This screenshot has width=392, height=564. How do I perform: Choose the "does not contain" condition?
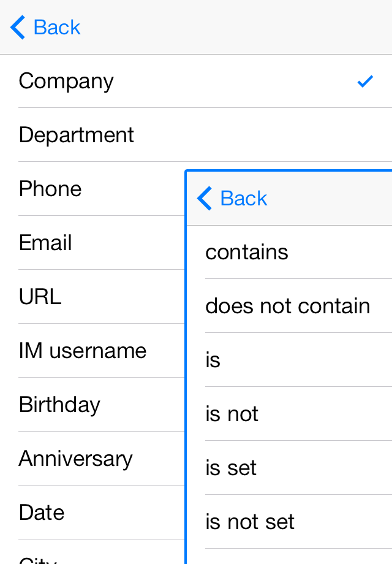[288, 306]
